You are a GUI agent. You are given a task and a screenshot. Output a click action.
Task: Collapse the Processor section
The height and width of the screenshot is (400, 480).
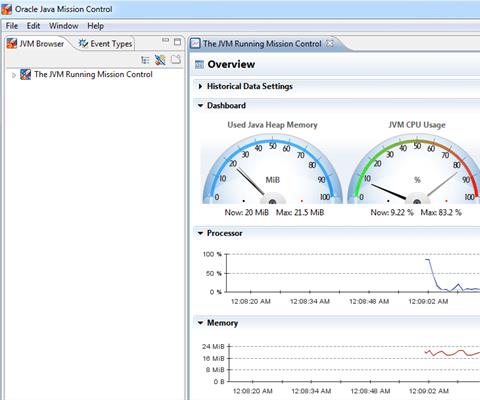tap(200, 233)
